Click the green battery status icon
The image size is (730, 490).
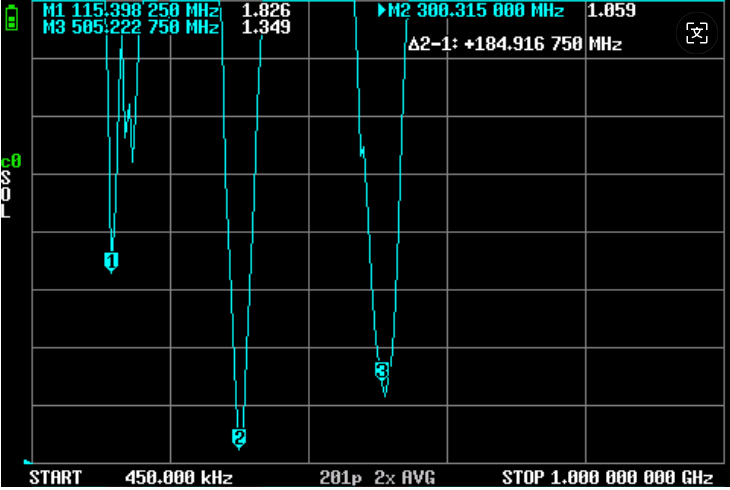coord(11,18)
